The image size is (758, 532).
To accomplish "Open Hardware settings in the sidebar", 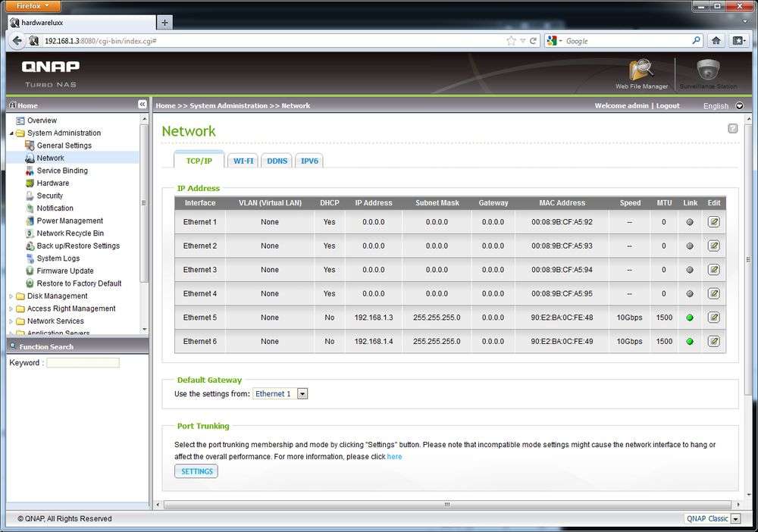I will click(x=53, y=183).
